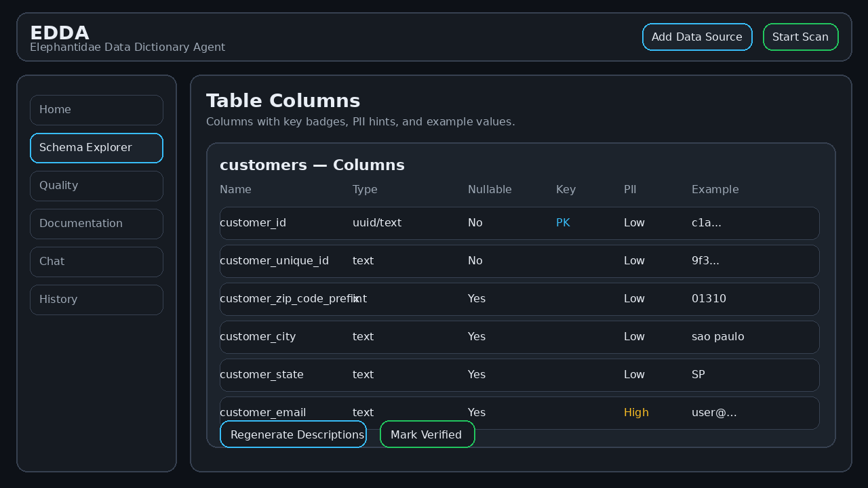Click the PK key badge on customer_id

point(563,222)
